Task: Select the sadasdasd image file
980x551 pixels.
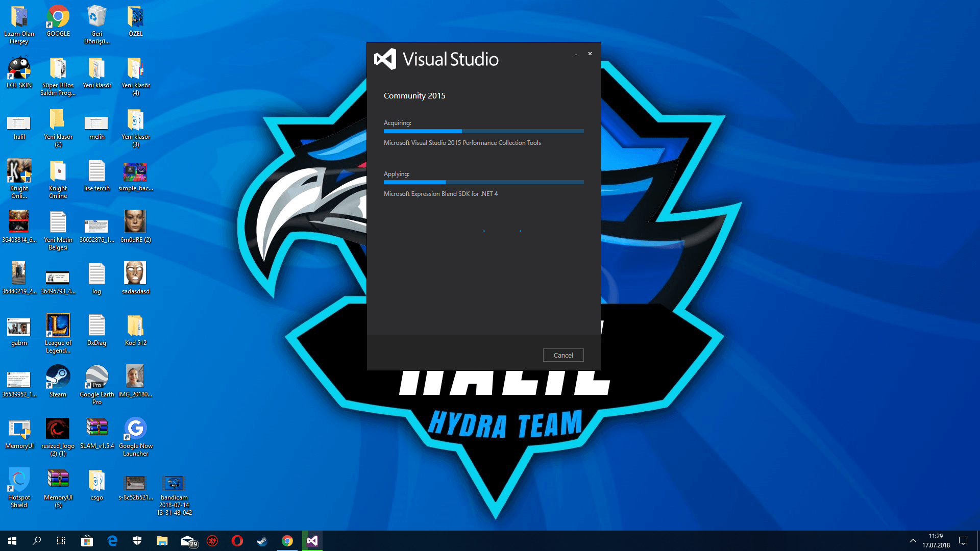Action: pos(135,278)
